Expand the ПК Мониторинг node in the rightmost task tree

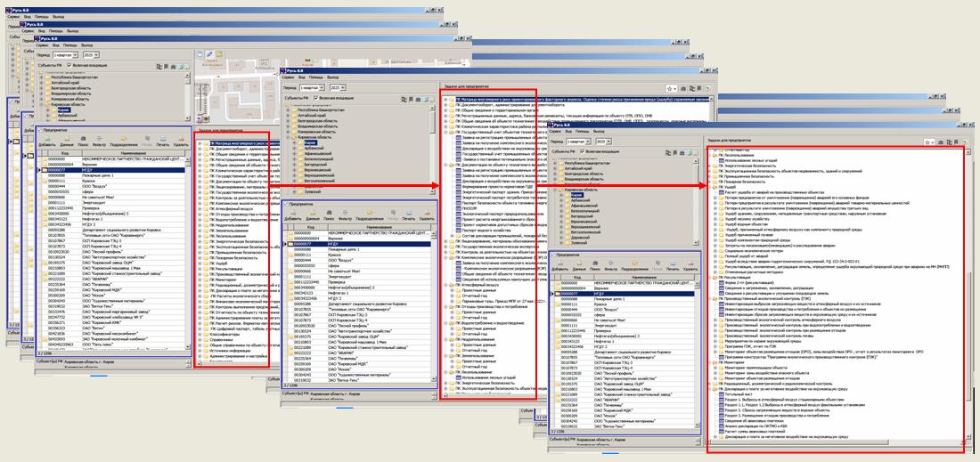coord(713,364)
